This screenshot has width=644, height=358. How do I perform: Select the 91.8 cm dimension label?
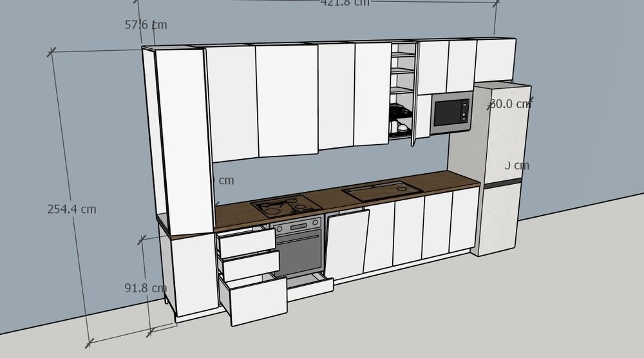pyautogui.click(x=146, y=288)
